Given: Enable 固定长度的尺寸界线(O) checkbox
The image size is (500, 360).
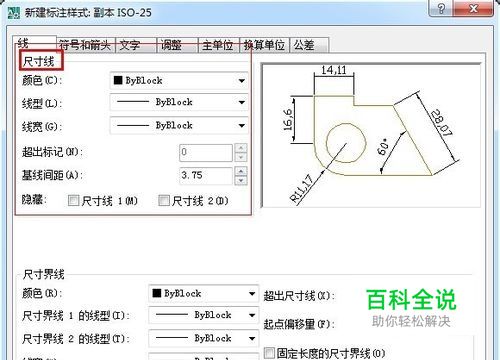Looking at the screenshot, I should pos(269,353).
